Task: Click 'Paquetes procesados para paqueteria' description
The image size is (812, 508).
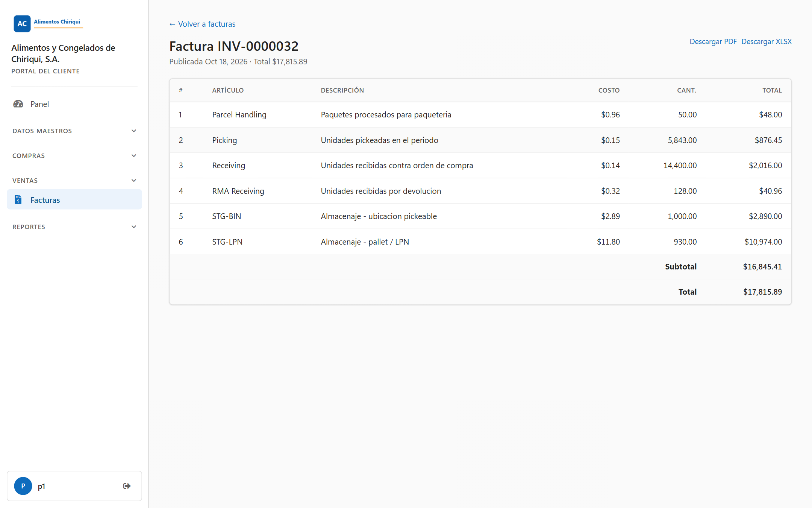Action: point(386,115)
